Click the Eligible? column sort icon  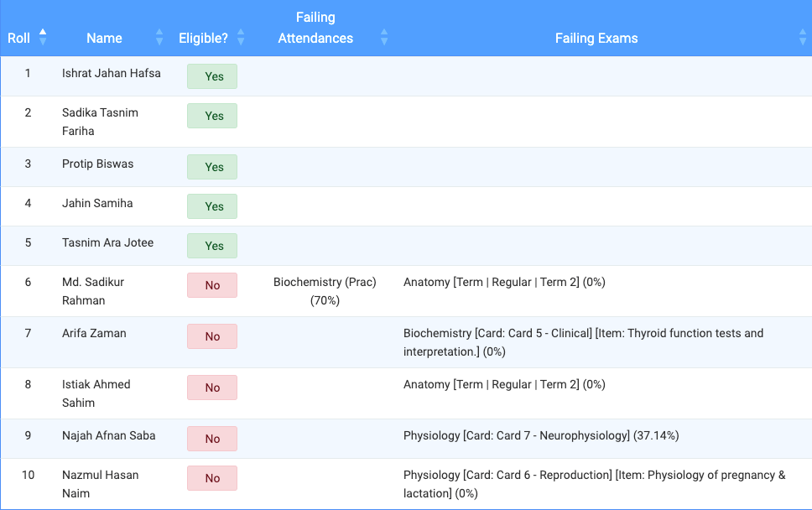point(241,37)
